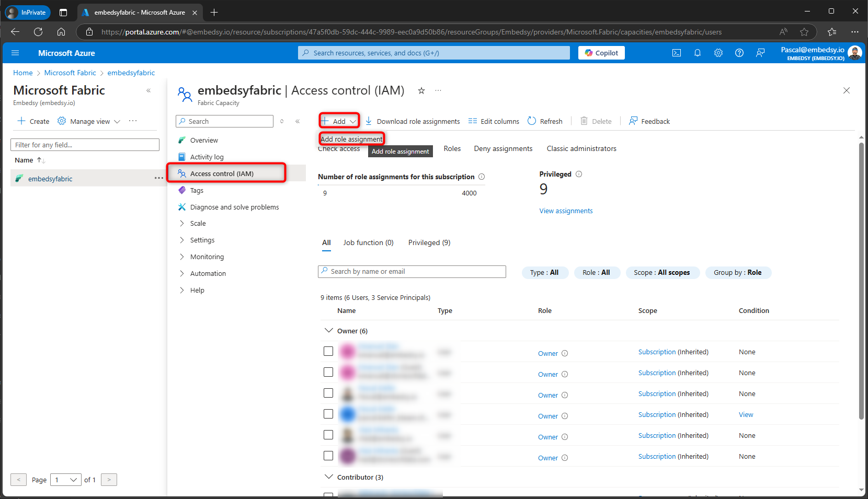Favorite the resource with the star icon

coord(421,91)
